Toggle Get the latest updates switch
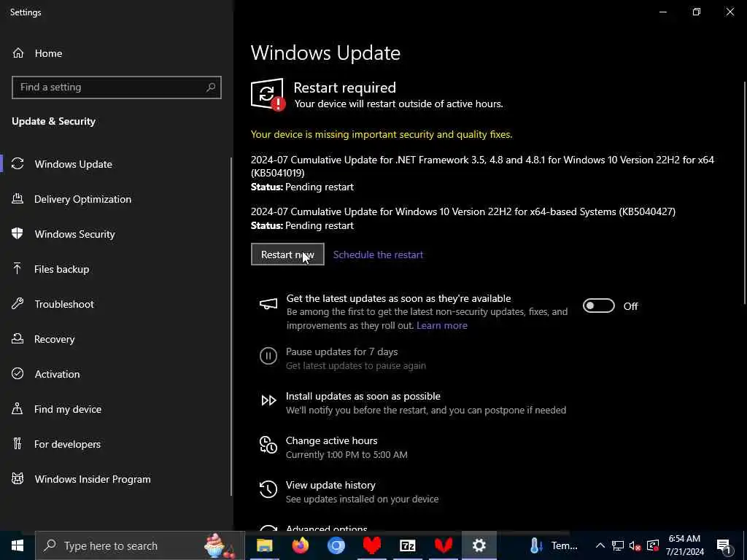Screen dimensions: 747x560 (x=599, y=306)
